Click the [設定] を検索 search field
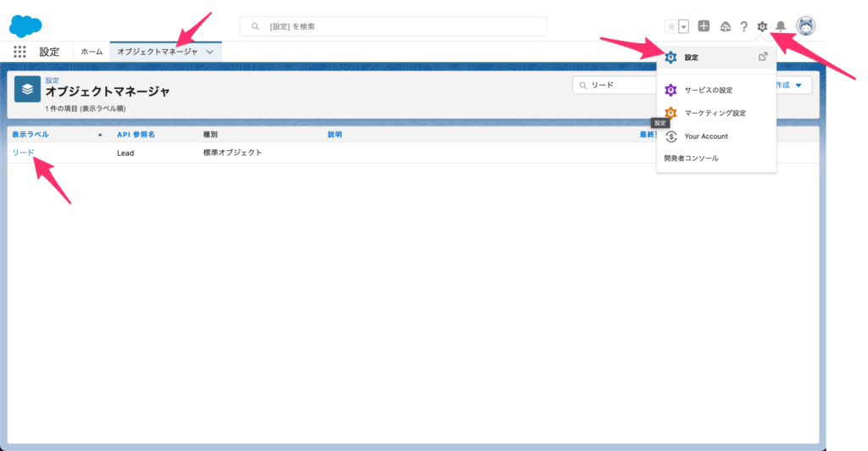The width and height of the screenshot is (868, 451). tap(392, 26)
